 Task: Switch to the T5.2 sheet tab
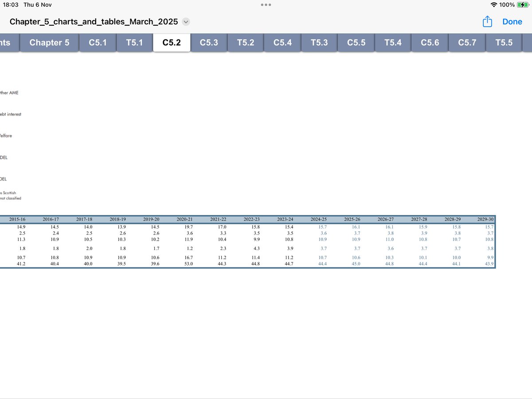[x=246, y=43]
